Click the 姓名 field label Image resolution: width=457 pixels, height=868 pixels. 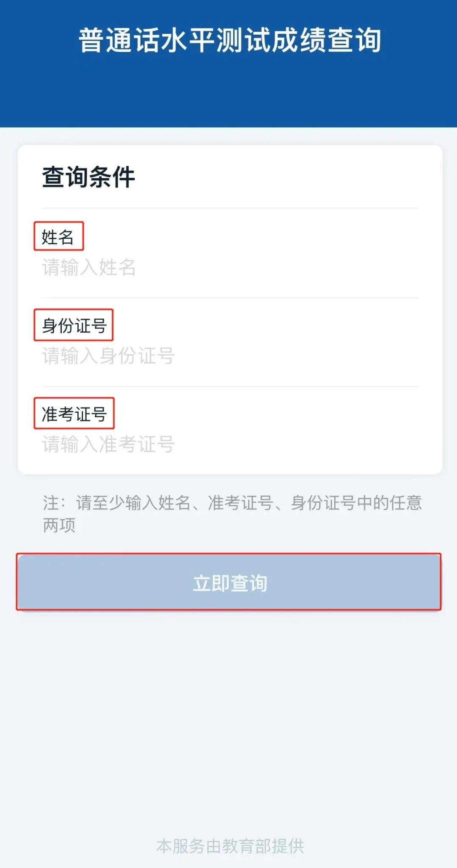pos(58,237)
